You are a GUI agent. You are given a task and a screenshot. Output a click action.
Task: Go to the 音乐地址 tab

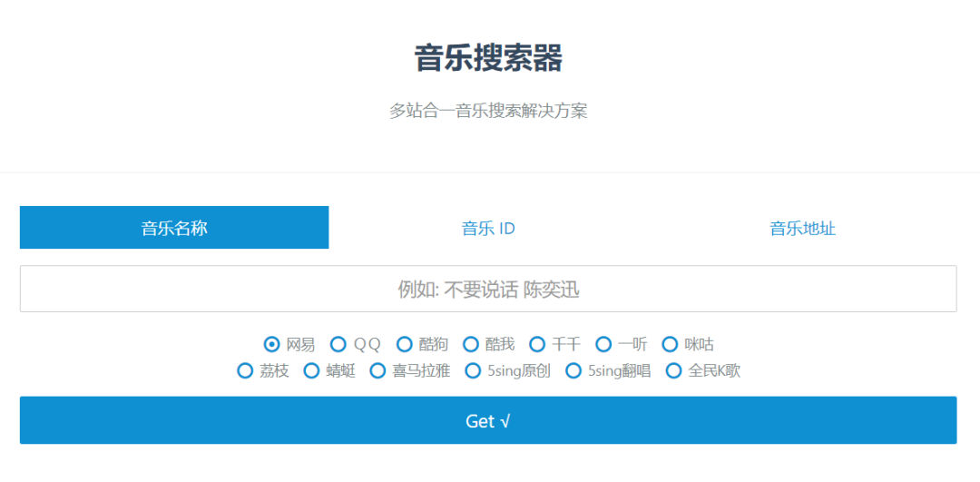point(802,228)
